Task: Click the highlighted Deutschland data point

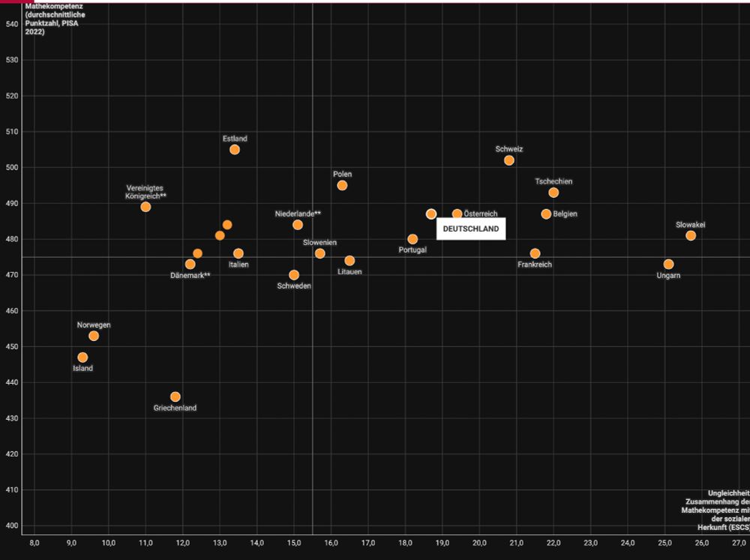Action: pyautogui.click(x=431, y=214)
